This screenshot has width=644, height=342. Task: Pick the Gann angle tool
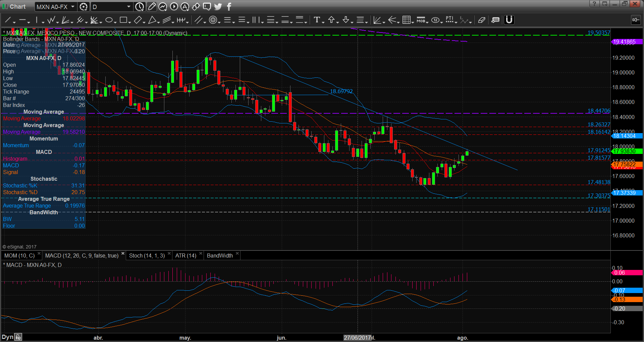[94, 20]
